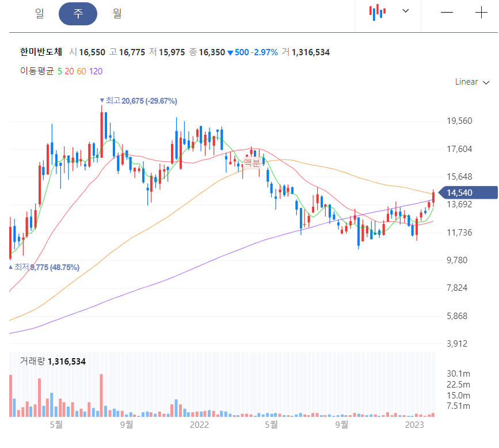The image size is (499, 448).
Task: Switch to the daily 일 chart tab
Action: (40, 13)
